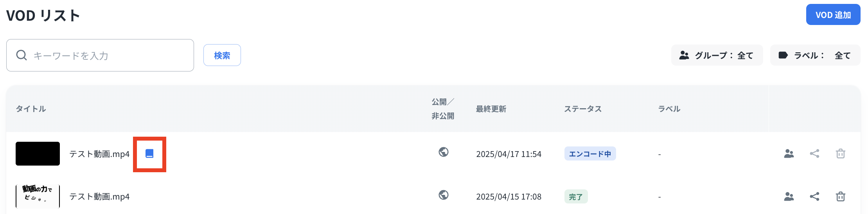Open group settings icon for encoding video
868x214 pixels.
(x=789, y=154)
